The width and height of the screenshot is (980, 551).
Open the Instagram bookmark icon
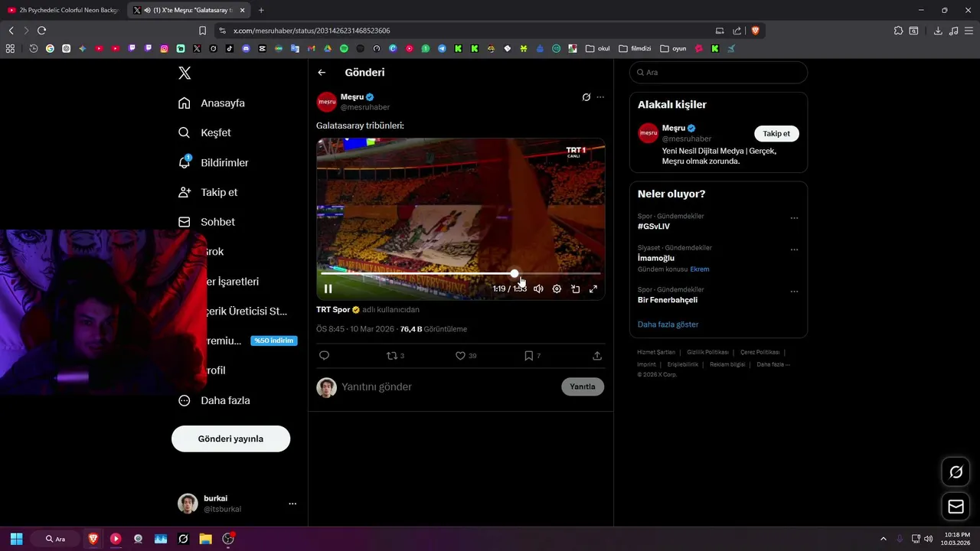tap(164, 48)
